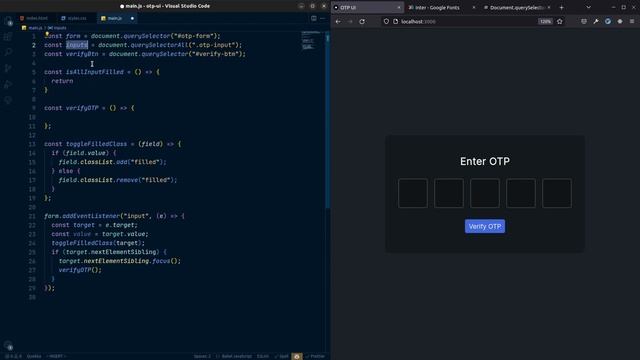Open the Search view in activity bar

tap(8, 52)
